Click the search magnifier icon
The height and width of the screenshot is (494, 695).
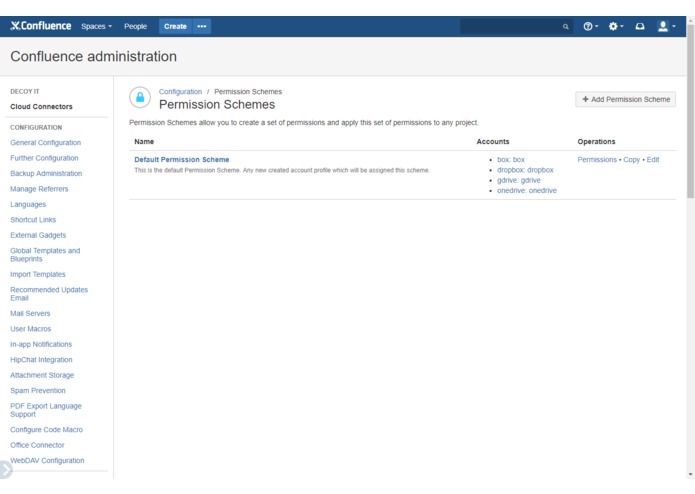(x=566, y=27)
